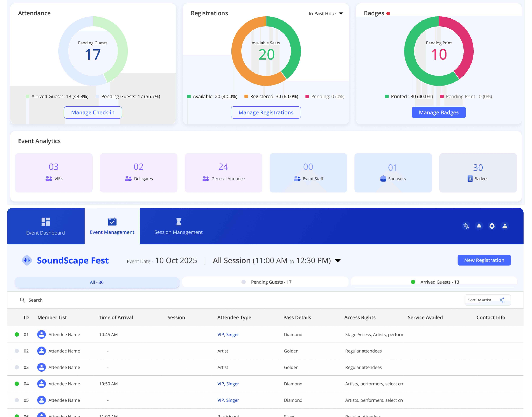Filter by Pending Guests - 17

pos(265,282)
